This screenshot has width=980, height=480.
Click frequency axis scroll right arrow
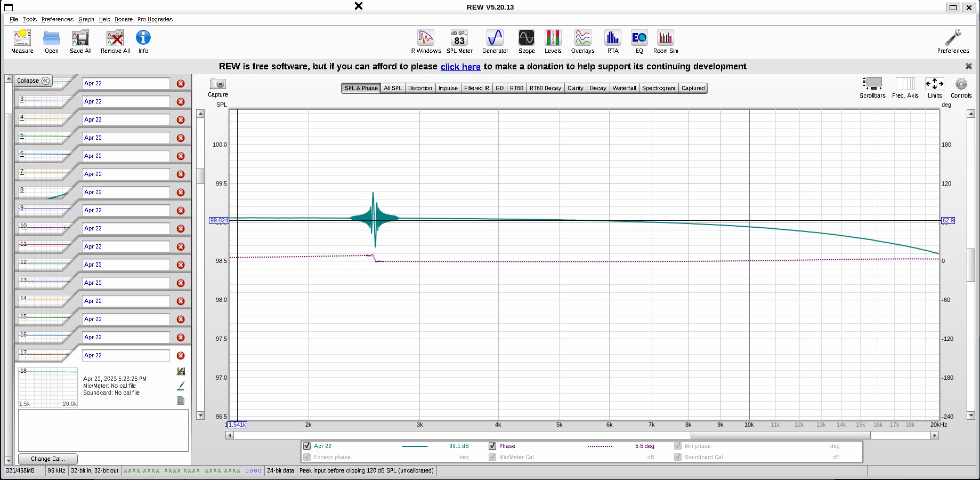point(934,435)
